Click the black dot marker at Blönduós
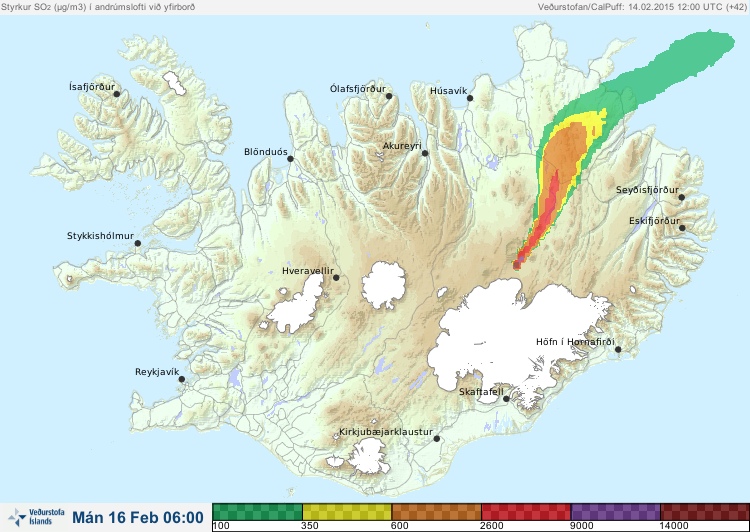This screenshot has width=750, height=532. (290, 158)
